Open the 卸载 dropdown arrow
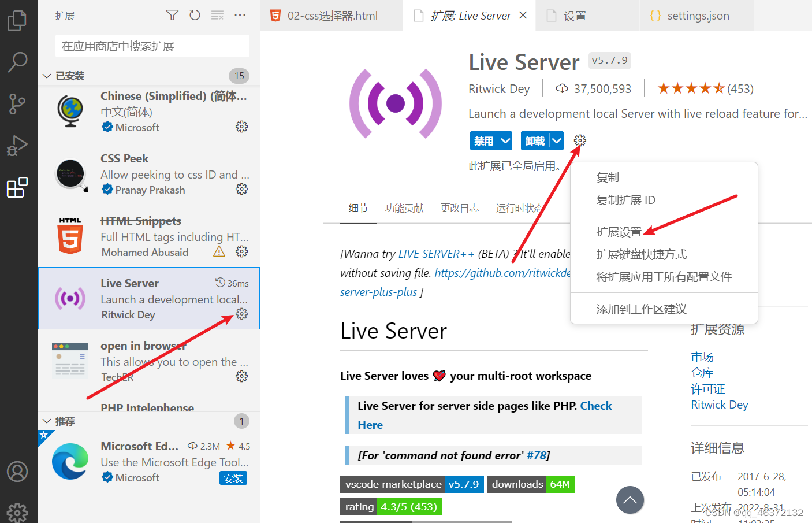 point(556,140)
